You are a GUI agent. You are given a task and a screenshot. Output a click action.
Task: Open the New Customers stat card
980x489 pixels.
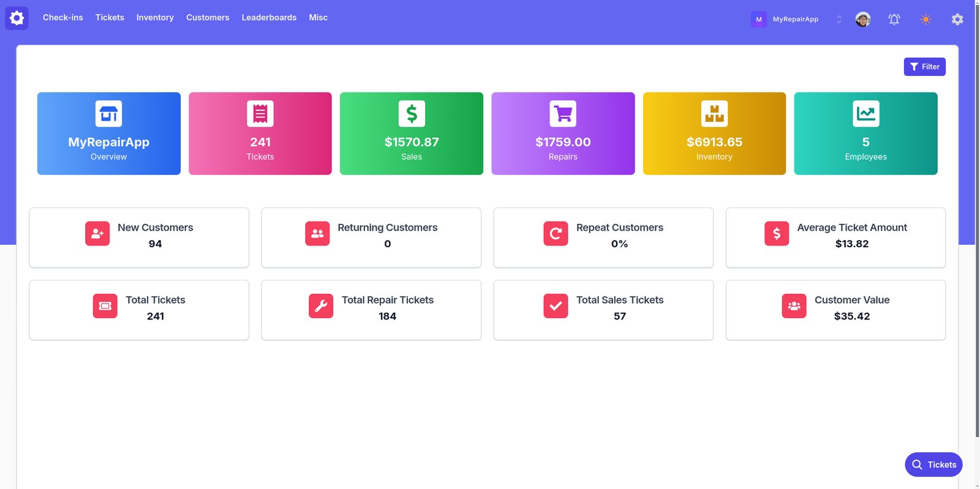[x=139, y=237]
